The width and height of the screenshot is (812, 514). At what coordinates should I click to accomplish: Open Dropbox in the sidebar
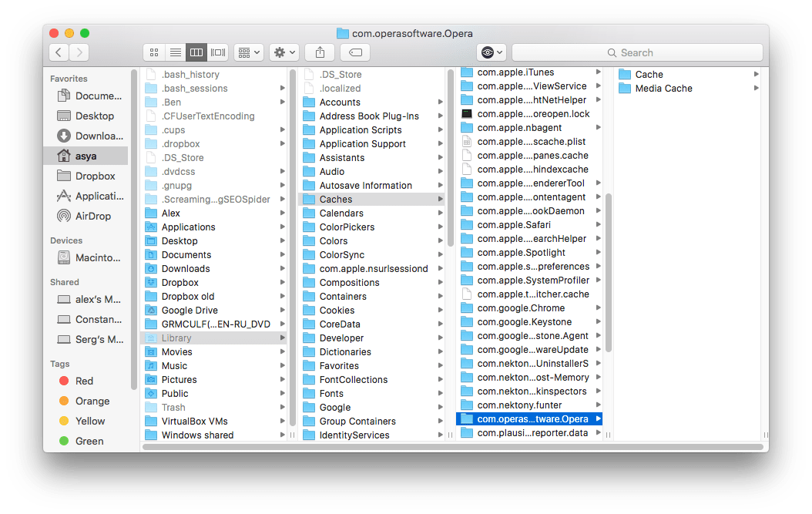86,176
